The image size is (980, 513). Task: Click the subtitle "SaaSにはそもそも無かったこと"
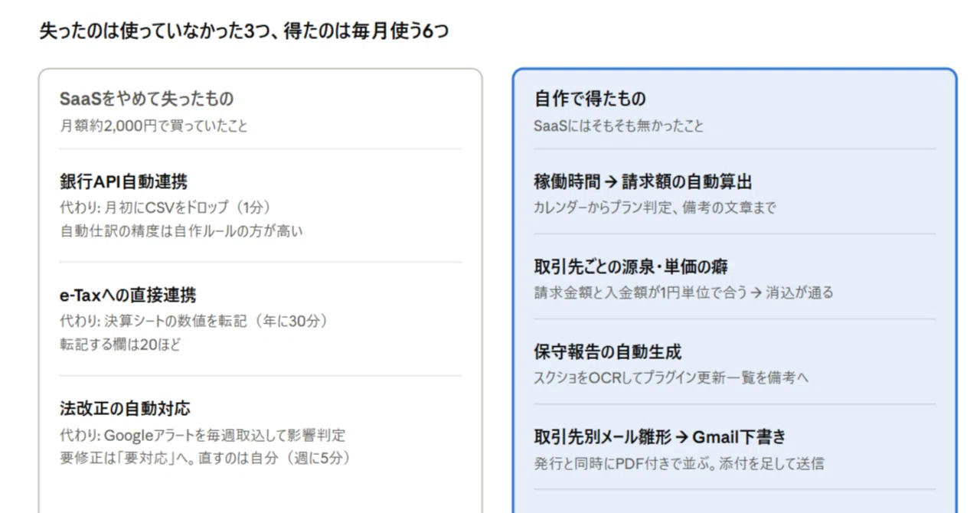pyautogui.click(x=619, y=126)
